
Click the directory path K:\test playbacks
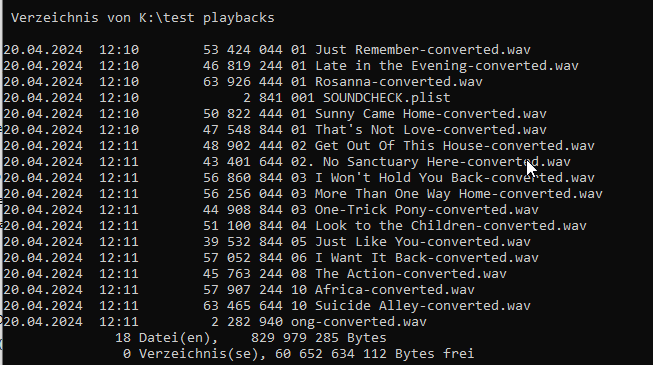207,18
